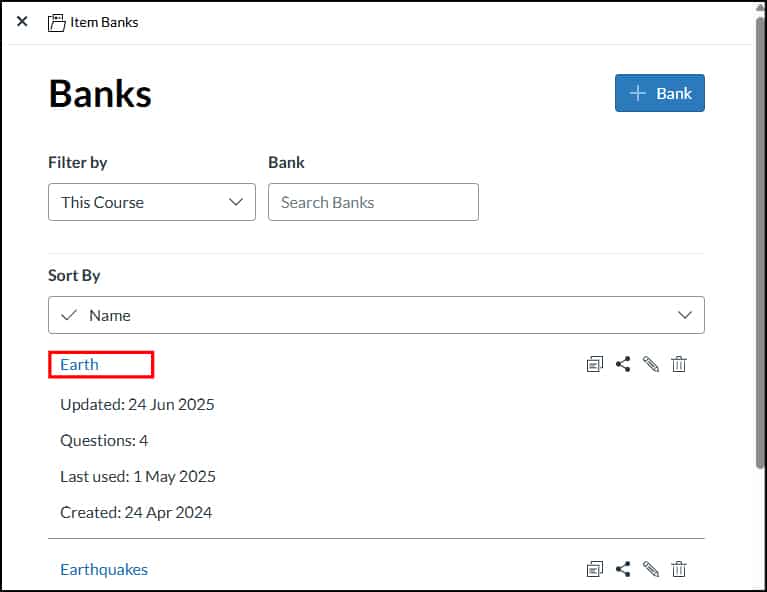
Task: Open the Earthquakes item bank
Action: coord(104,569)
